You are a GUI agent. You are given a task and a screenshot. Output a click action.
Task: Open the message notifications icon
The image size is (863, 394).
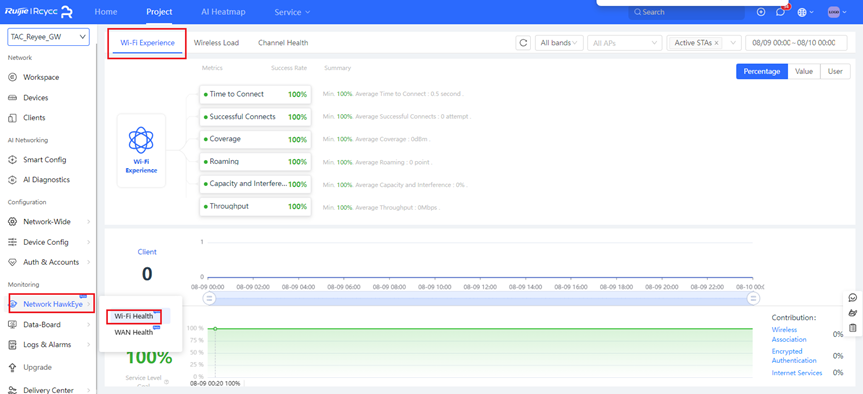tap(780, 12)
